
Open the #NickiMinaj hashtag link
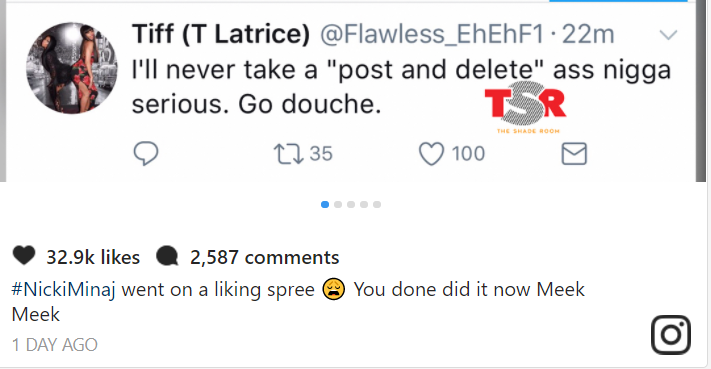[x=63, y=290]
